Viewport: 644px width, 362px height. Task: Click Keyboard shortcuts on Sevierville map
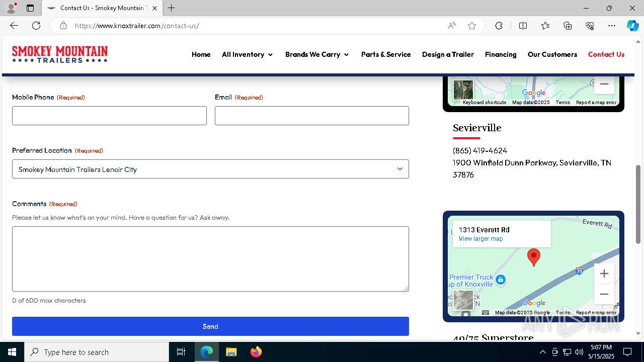tap(485, 103)
